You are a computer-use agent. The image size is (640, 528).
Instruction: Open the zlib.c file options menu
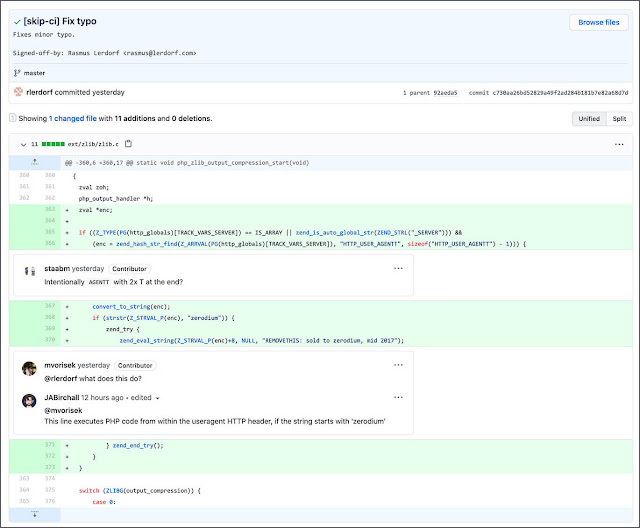(x=619, y=144)
